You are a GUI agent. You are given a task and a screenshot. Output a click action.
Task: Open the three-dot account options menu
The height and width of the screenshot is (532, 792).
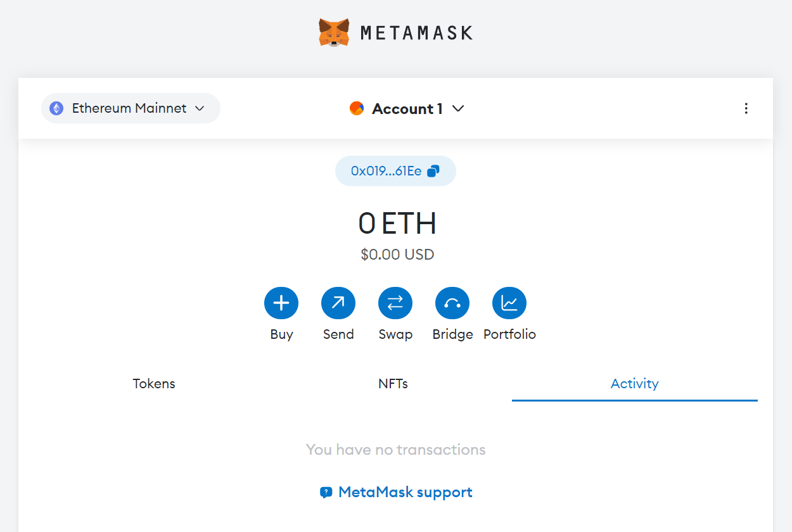click(746, 108)
